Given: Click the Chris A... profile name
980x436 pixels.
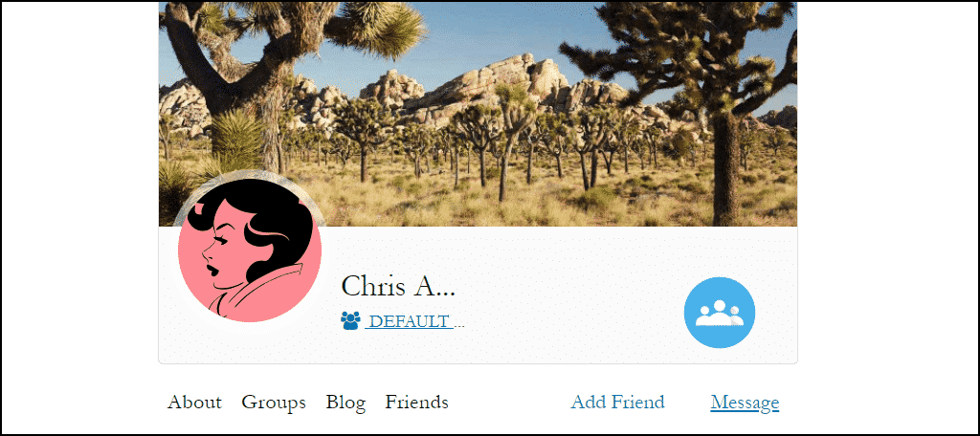Looking at the screenshot, I should click(x=398, y=286).
